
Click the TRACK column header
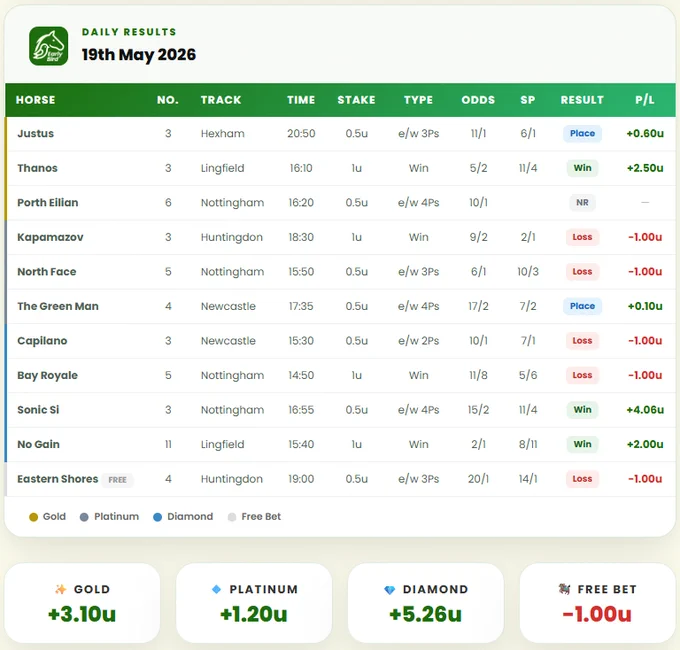pyautogui.click(x=221, y=100)
